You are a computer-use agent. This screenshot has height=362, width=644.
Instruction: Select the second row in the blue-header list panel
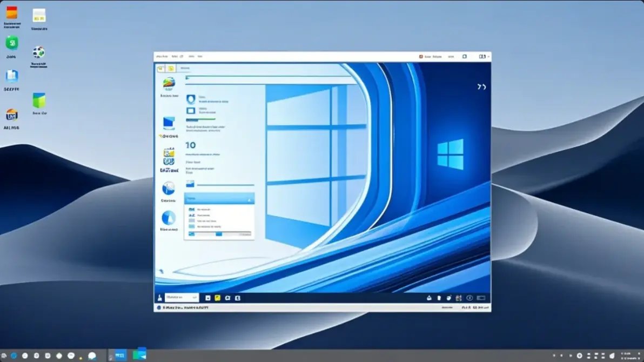(x=219, y=216)
